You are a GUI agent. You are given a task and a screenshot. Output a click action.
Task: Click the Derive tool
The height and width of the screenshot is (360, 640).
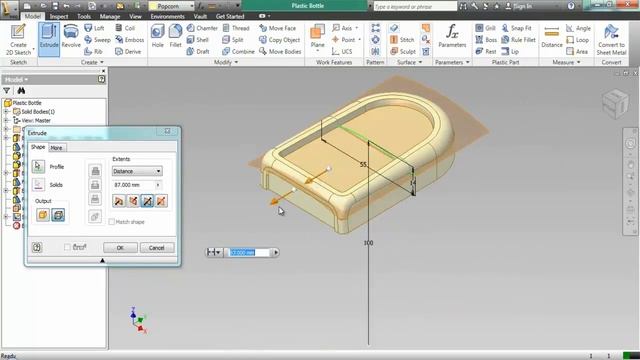click(128, 51)
